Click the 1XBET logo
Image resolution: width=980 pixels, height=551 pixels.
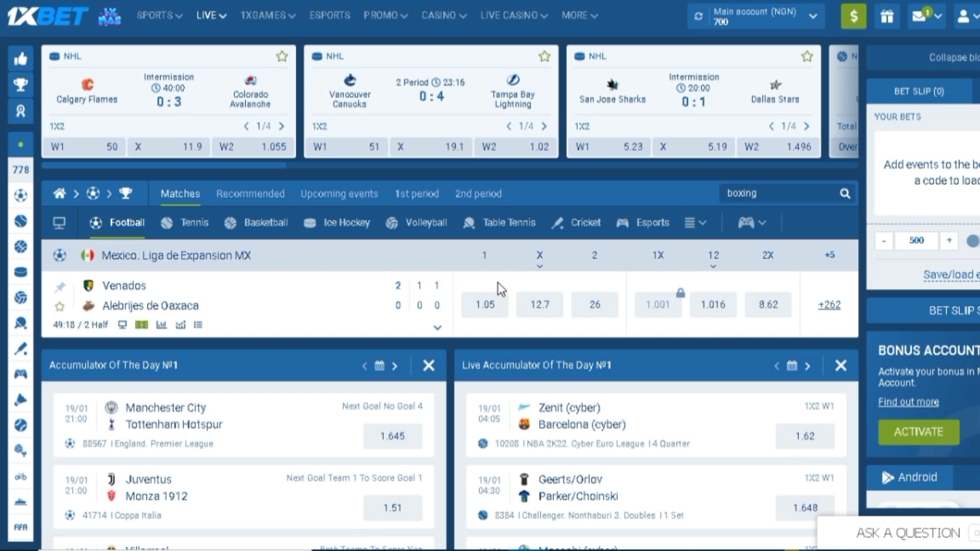pyautogui.click(x=48, y=16)
